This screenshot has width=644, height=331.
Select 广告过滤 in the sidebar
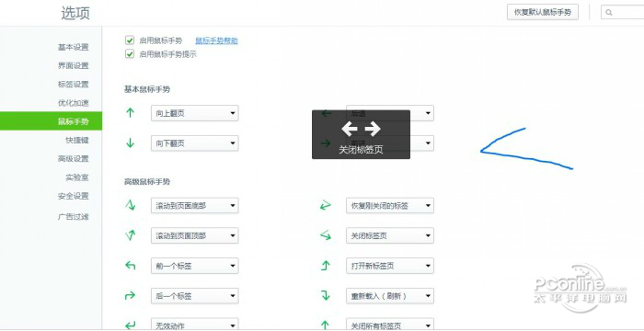point(73,216)
